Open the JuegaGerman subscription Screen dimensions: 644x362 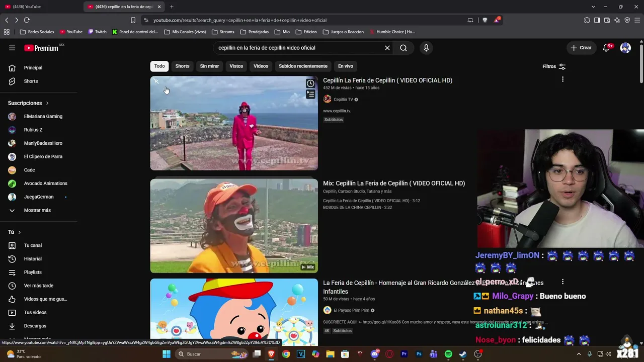39,197
